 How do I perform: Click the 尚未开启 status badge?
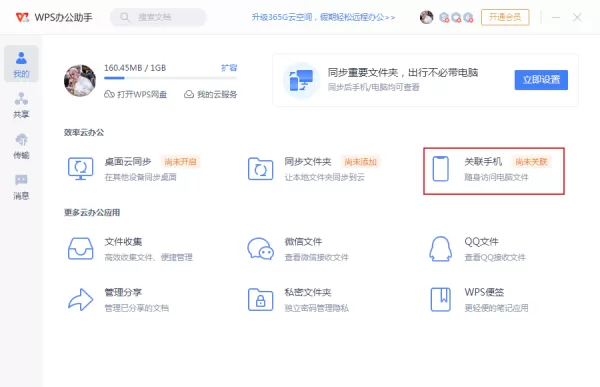tap(180, 162)
